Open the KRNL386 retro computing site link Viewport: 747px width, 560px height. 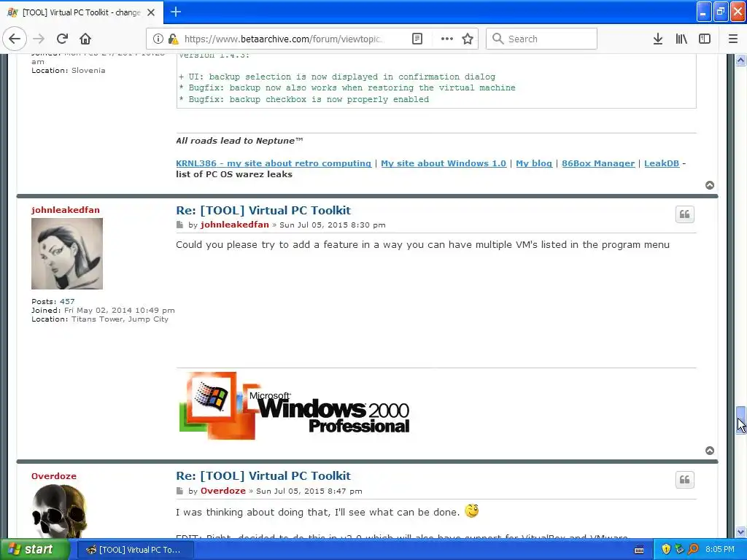(x=274, y=163)
